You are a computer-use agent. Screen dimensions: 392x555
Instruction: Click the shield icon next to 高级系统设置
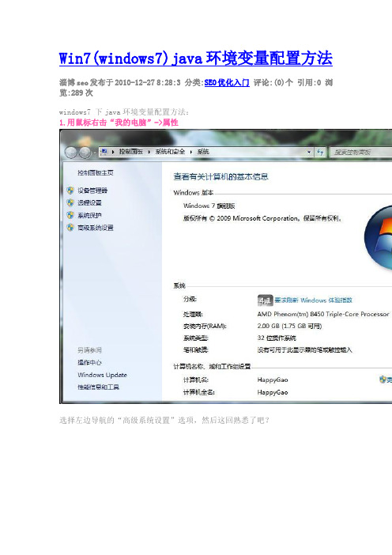click(x=70, y=228)
